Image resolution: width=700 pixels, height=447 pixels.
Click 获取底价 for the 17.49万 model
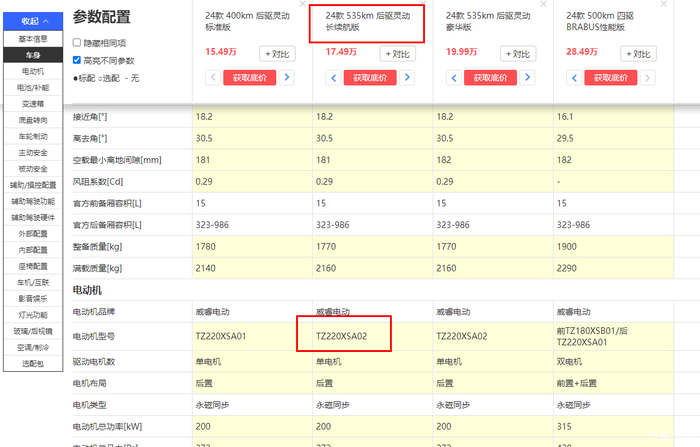click(x=371, y=77)
